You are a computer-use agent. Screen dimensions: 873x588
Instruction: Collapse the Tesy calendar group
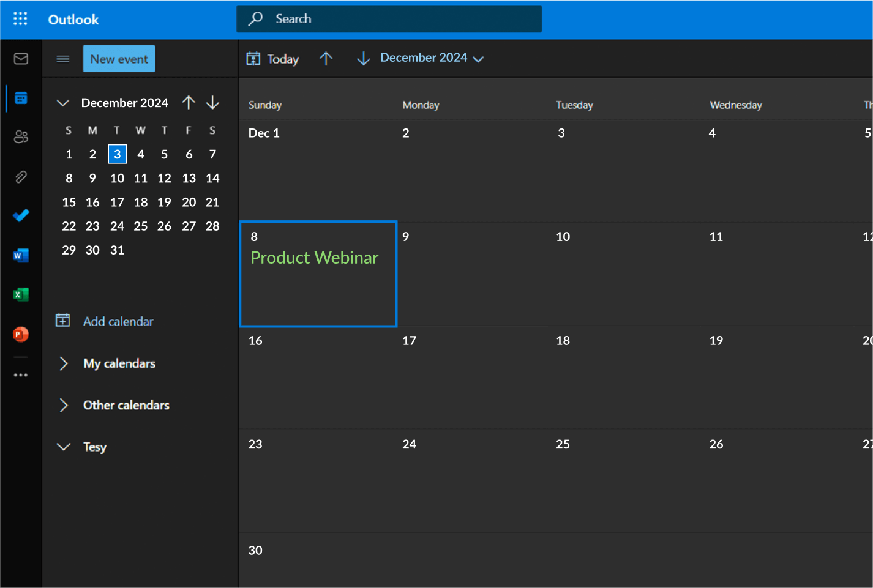[x=64, y=447]
